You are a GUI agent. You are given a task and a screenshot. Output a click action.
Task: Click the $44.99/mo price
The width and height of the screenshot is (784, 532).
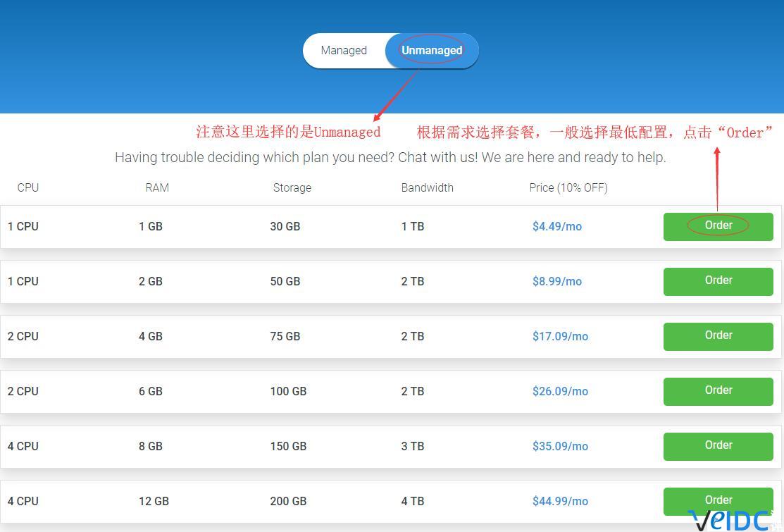(560, 501)
